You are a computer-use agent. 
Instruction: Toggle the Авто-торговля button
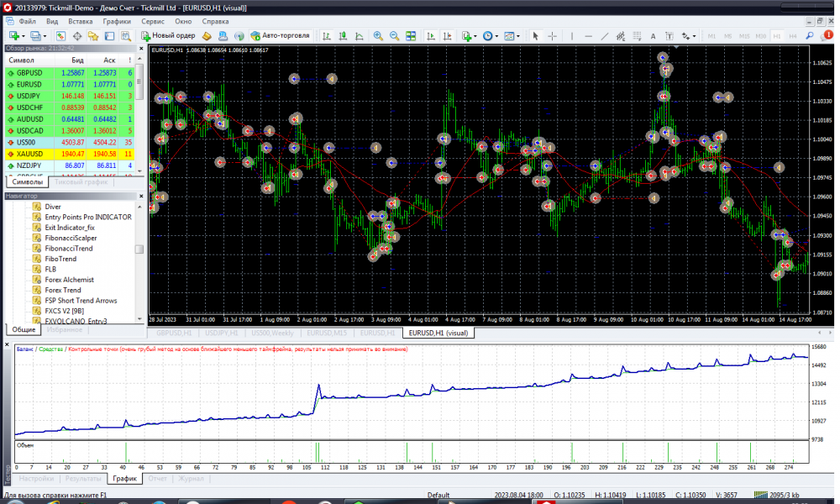pyautogui.click(x=281, y=36)
